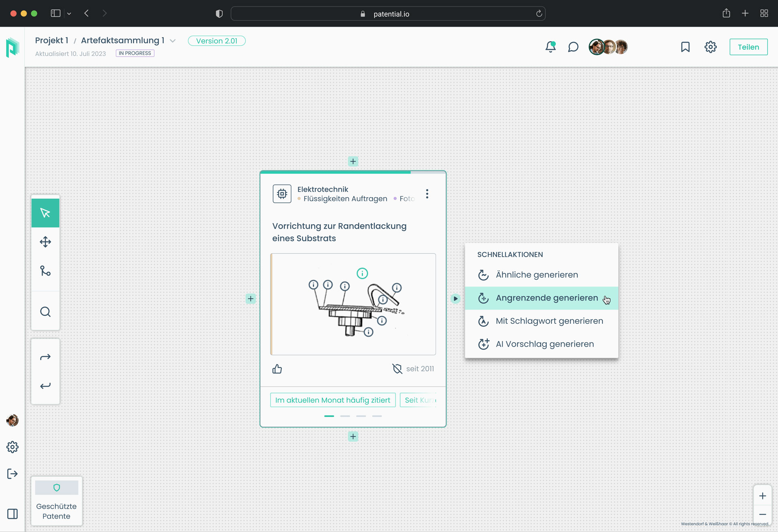Bookmark this artifact collection
This screenshot has width=778, height=532.
685,47
